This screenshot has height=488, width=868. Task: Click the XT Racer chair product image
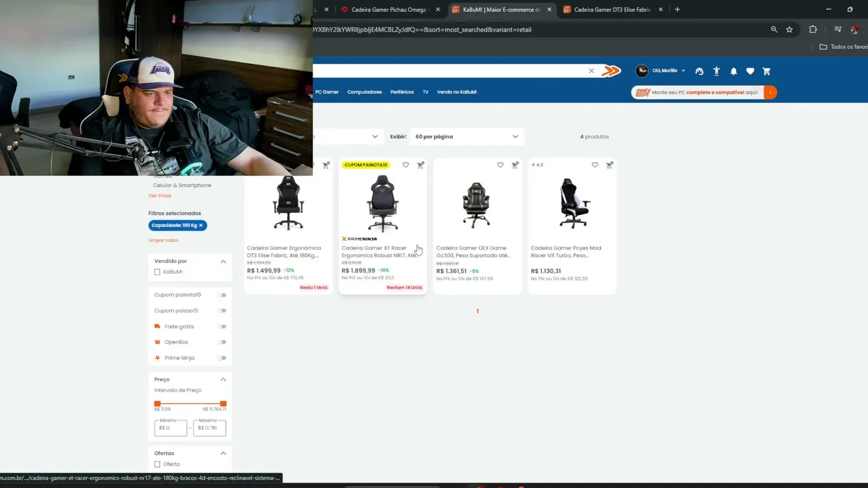click(382, 203)
